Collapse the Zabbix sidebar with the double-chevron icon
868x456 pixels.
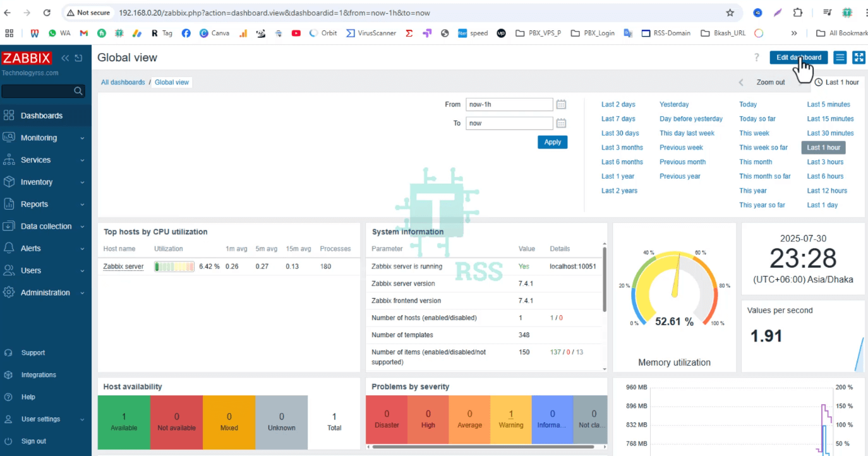point(64,57)
